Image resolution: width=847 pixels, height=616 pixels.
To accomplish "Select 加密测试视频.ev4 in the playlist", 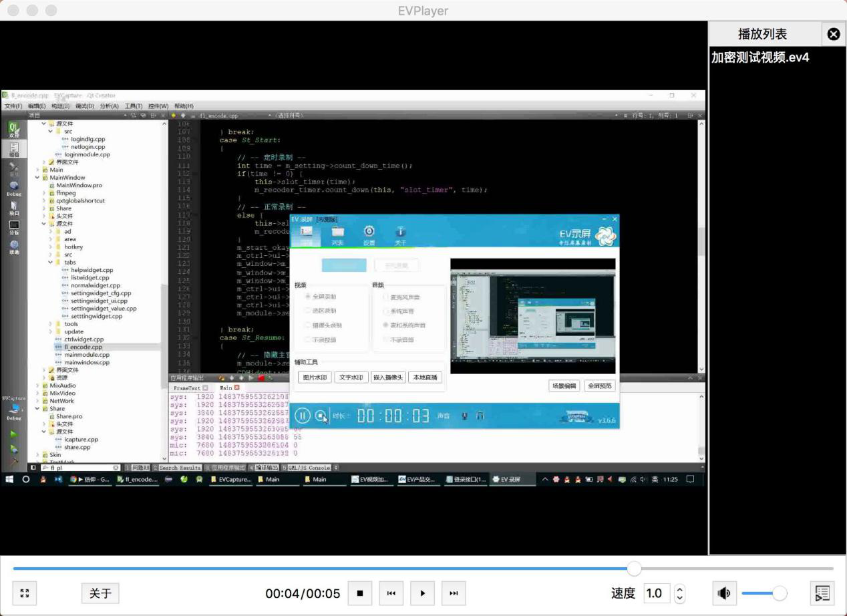I will [x=760, y=57].
